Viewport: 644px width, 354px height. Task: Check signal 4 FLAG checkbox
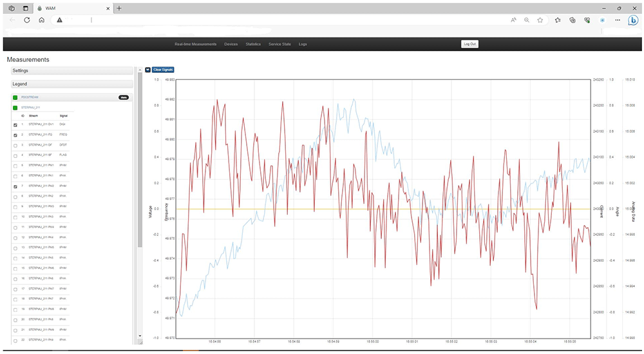pyautogui.click(x=15, y=156)
